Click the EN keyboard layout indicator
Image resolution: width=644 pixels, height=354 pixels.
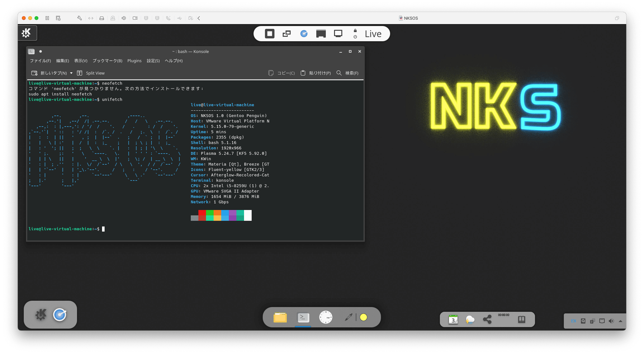click(574, 321)
